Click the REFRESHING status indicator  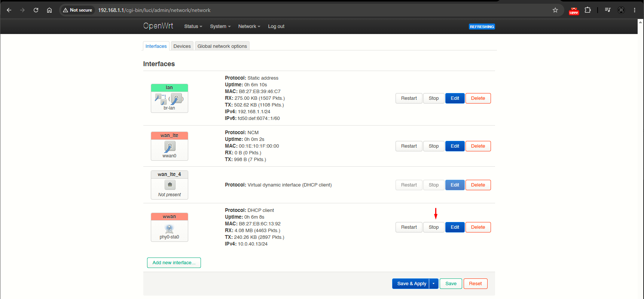click(x=482, y=27)
